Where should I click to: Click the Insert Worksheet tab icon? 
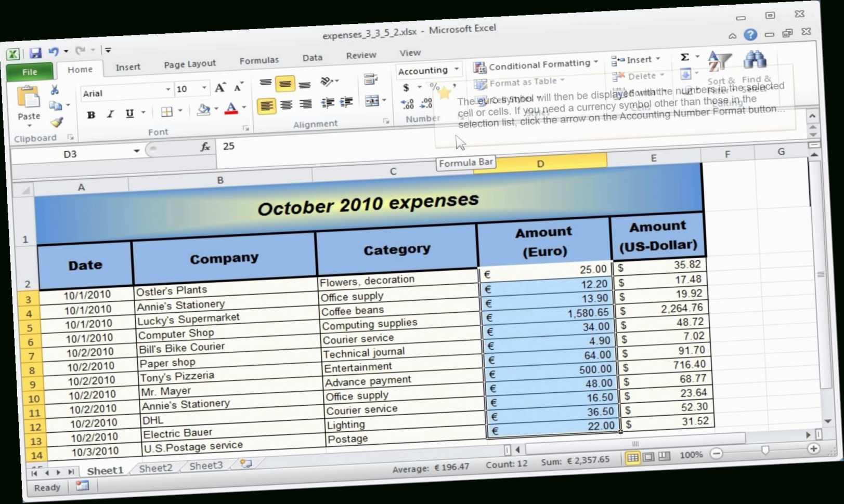point(245,463)
